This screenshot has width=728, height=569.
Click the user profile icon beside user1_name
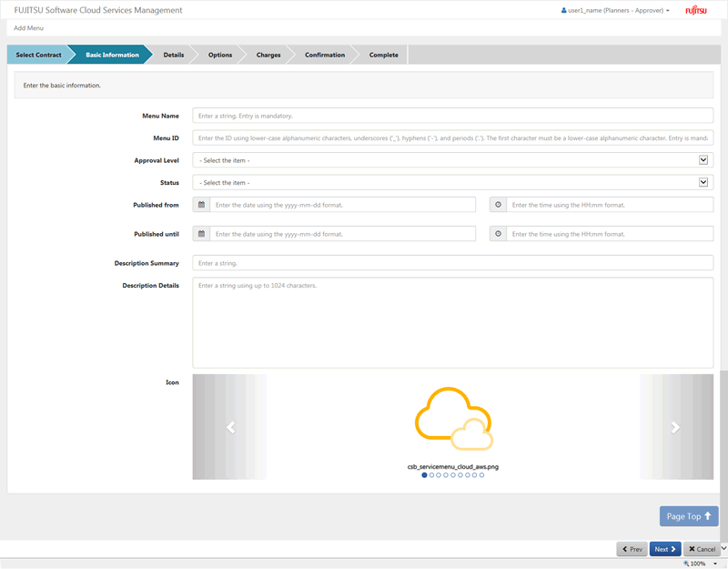click(x=563, y=10)
